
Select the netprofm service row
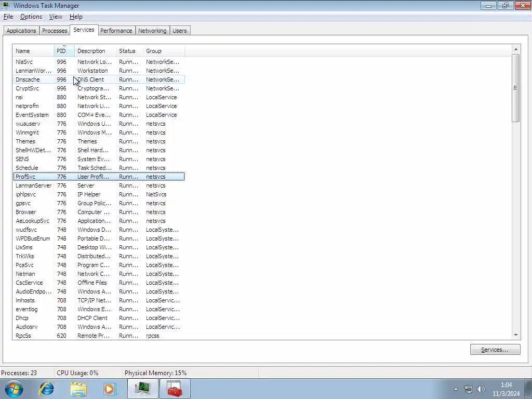click(x=99, y=106)
